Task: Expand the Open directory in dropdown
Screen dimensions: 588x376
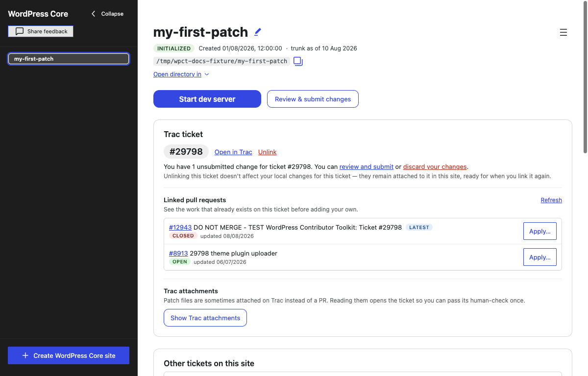Action: [181, 74]
